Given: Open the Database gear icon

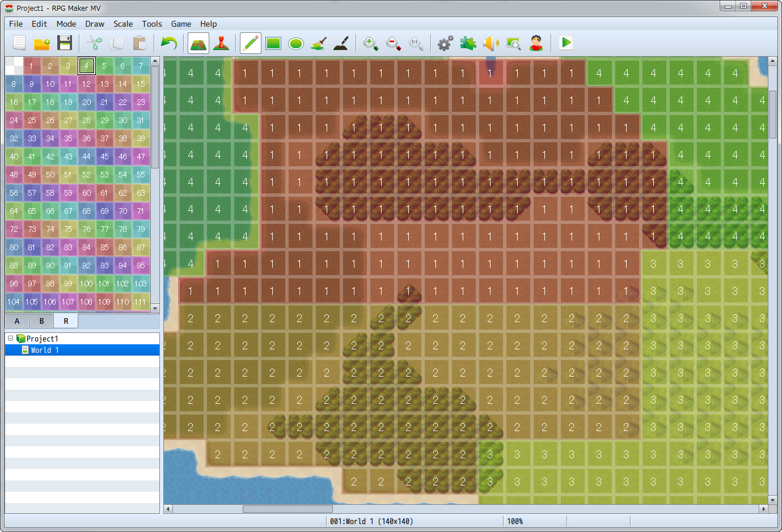Looking at the screenshot, I should tap(446, 43).
